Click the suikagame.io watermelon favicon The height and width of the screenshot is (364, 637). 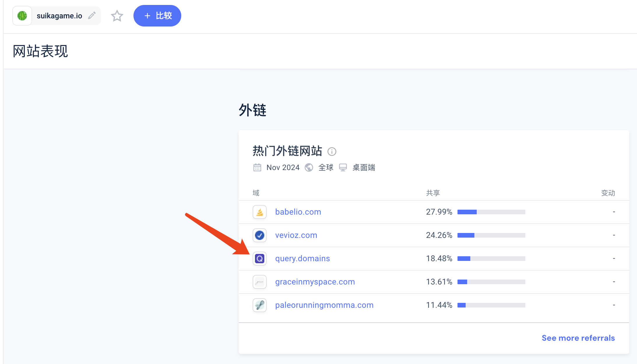coord(22,16)
